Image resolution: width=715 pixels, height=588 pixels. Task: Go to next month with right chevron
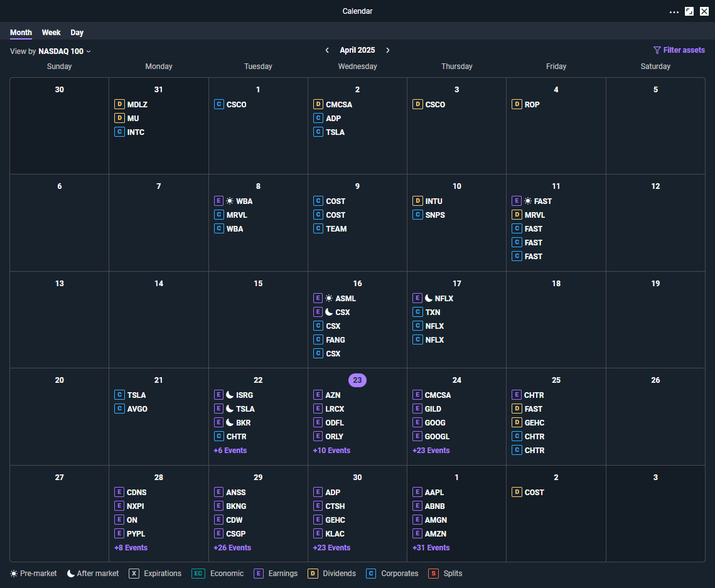pyautogui.click(x=388, y=50)
